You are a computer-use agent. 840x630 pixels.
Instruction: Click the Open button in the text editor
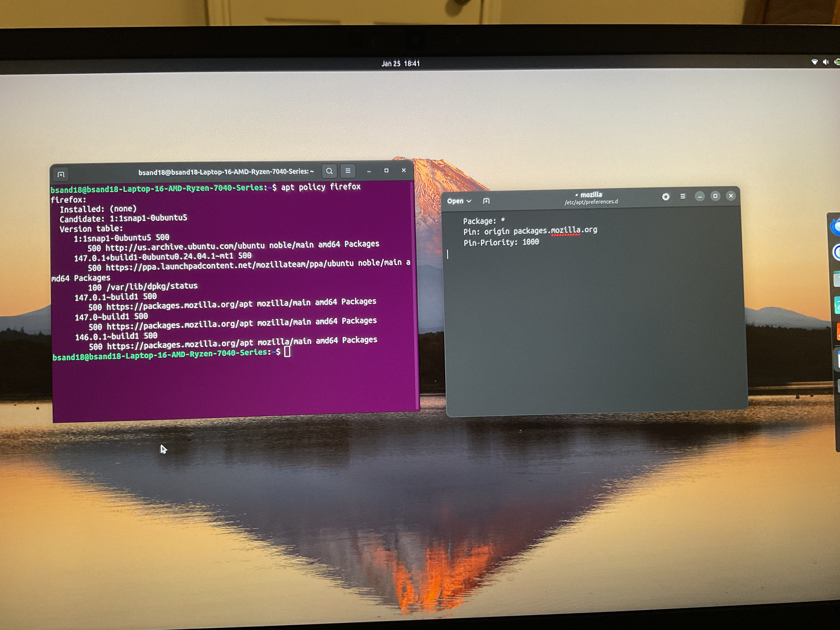(x=455, y=201)
